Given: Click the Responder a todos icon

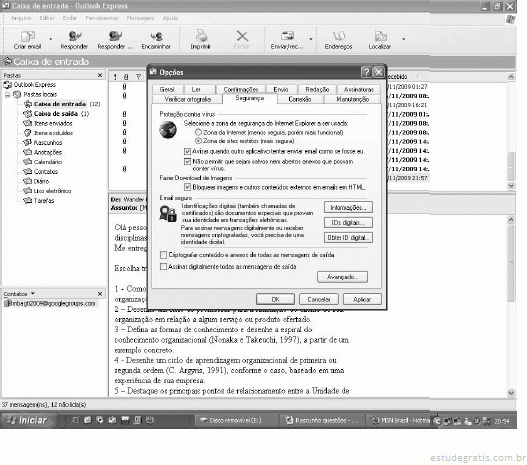Looking at the screenshot, I should (x=115, y=40).
